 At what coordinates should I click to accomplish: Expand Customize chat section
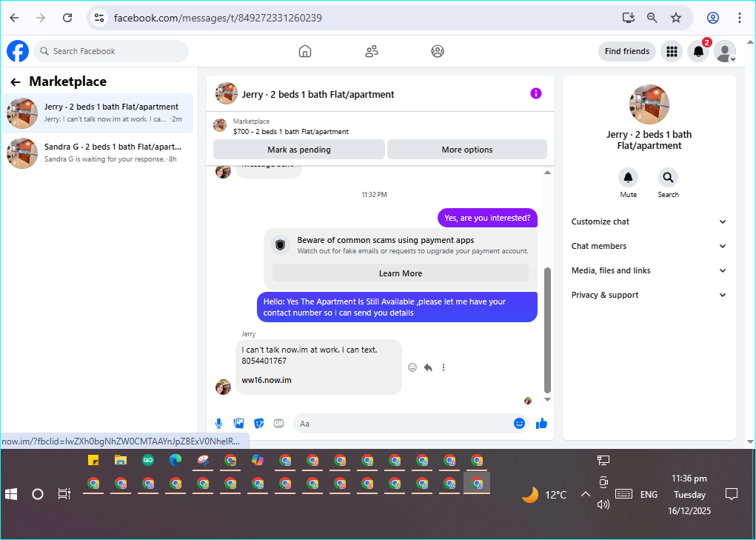coord(649,221)
